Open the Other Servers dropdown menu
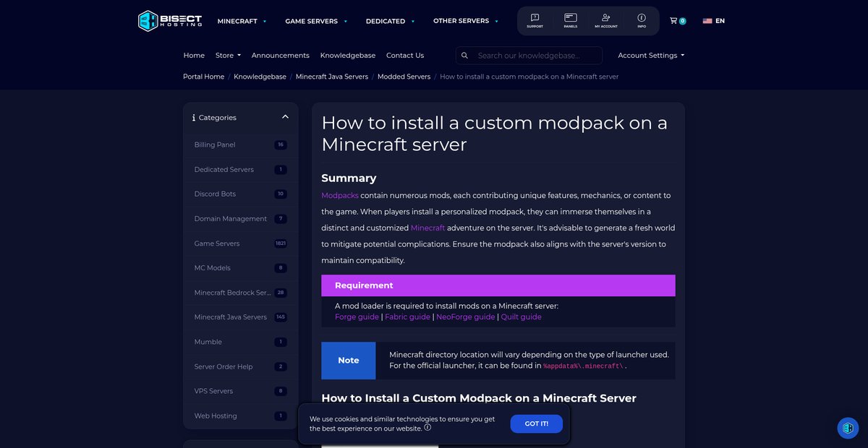The width and height of the screenshot is (868, 448). pos(466,21)
